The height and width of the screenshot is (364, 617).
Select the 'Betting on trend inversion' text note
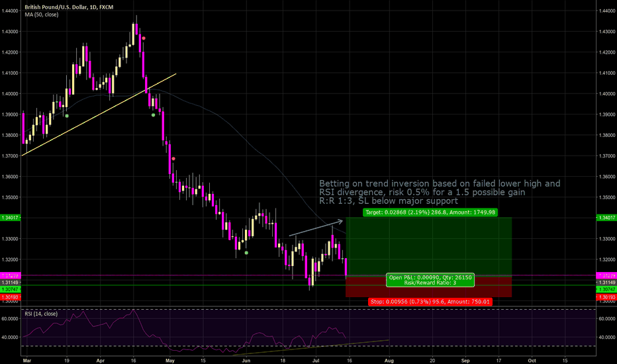click(x=440, y=192)
